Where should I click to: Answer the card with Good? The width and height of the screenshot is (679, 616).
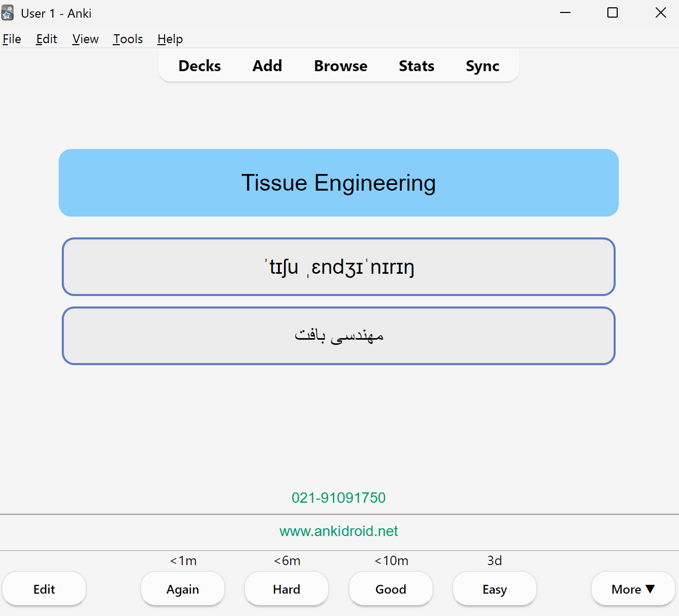click(391, 589)
